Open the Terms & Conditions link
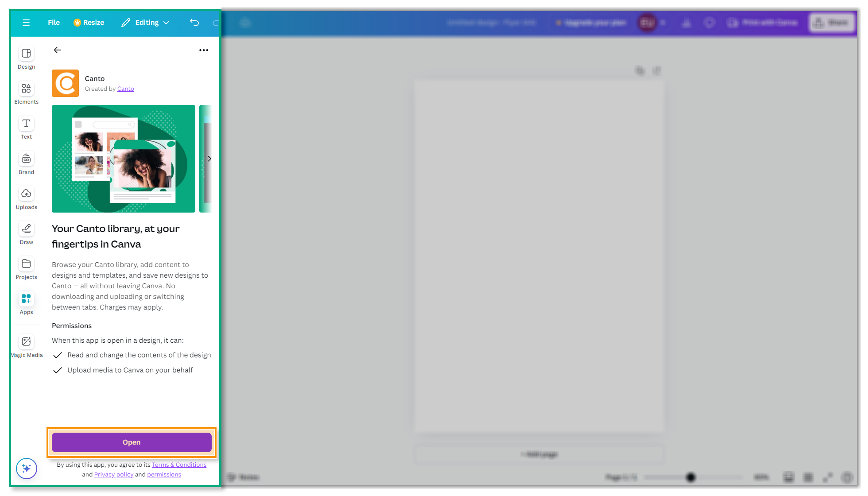The image size is (868, 496). point(179,465)
